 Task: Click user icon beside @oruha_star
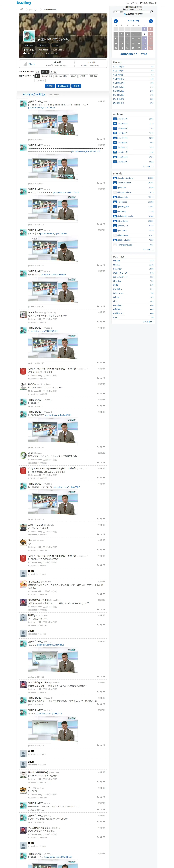(x=115, y=207)
